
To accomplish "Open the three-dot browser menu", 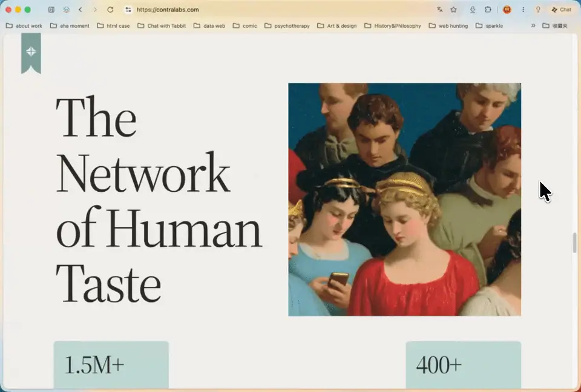I will (x=523, y=10).
